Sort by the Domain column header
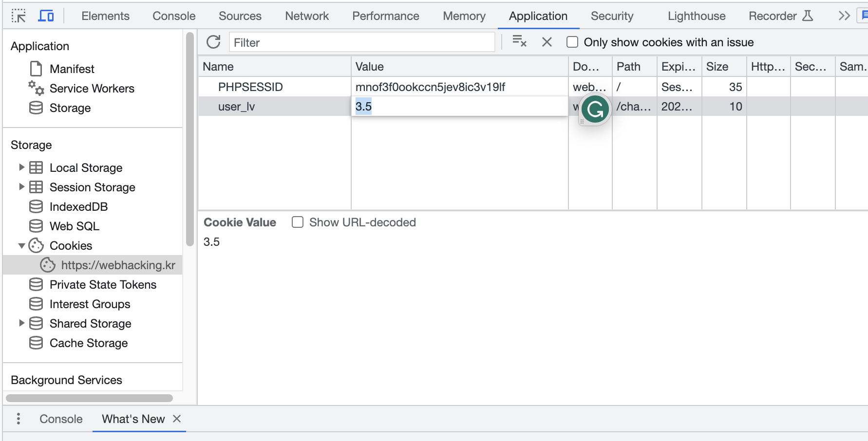Image resolution: width=868 pixels, height=441 pixels. pos(590,66)
